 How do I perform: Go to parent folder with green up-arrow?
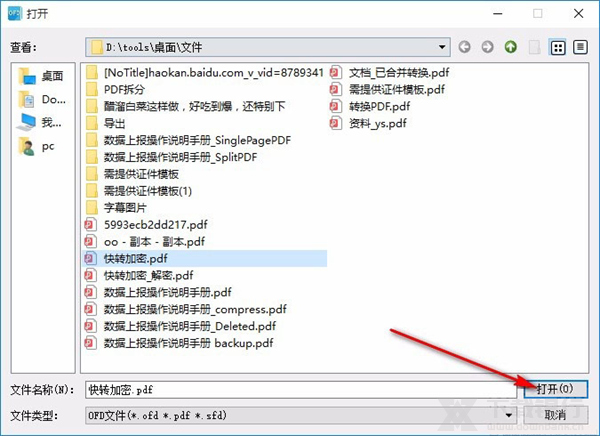click(510, 47)
